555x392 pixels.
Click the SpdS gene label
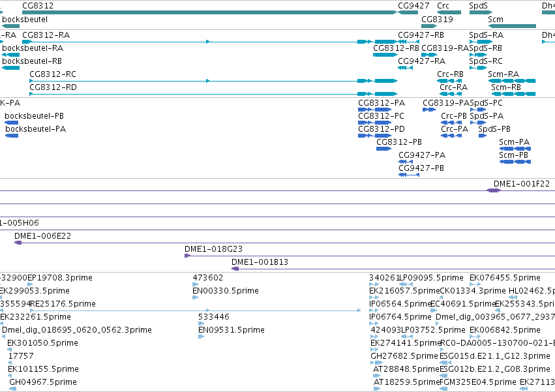tap(478, 6)
